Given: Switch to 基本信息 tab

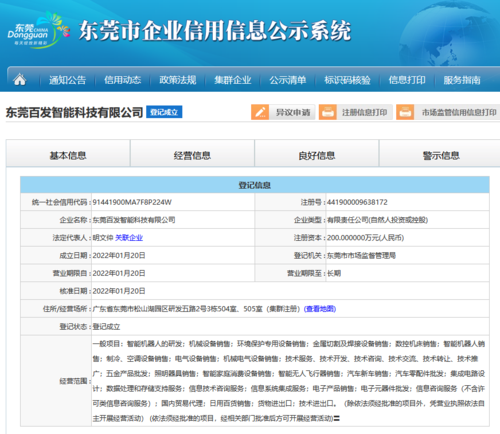Looking at the screenshot, I should pyautogui.click(x=68, y=153).
